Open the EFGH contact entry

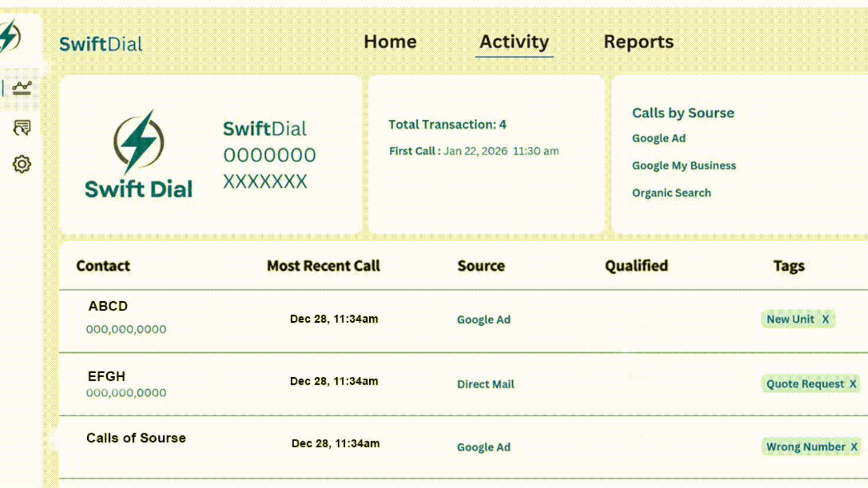(106, 376)
